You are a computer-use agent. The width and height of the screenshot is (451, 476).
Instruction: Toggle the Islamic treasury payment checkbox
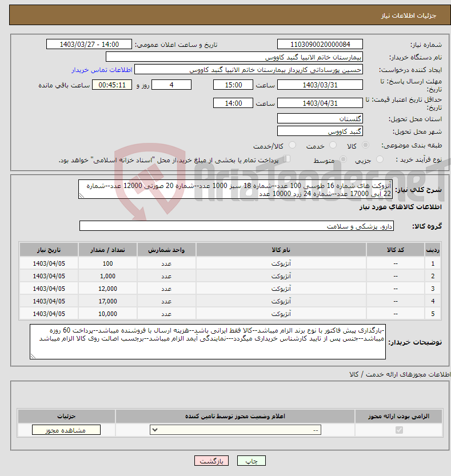tap(286, 159)
